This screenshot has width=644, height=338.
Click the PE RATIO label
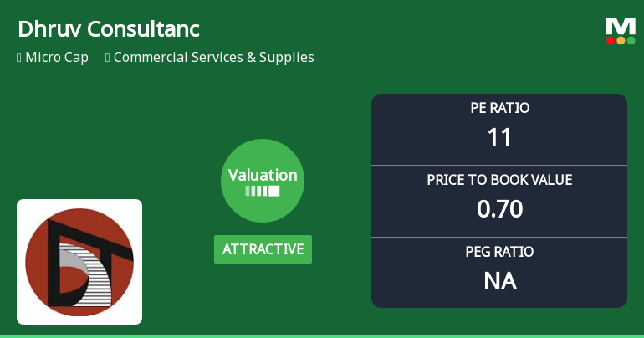pos(499,108)
